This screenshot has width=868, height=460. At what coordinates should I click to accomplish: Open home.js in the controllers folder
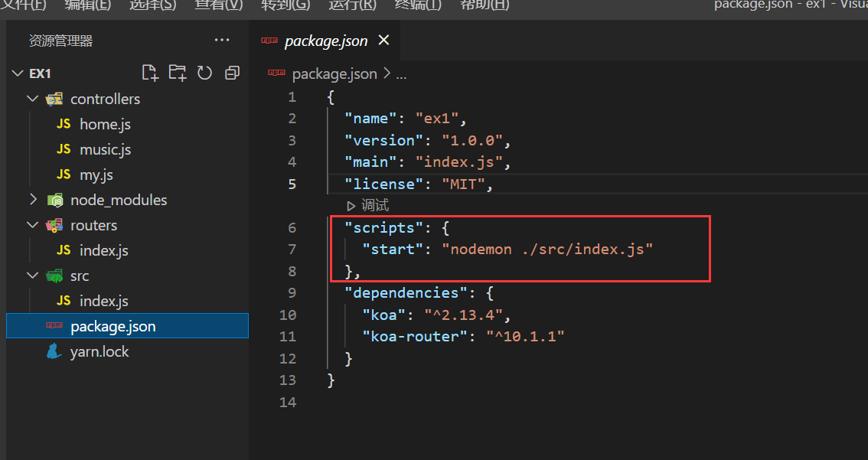(x=105, y=124)
